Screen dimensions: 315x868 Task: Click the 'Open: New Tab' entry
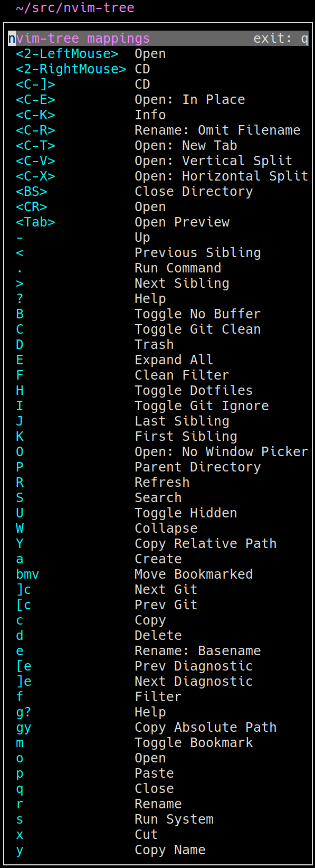(158, 146)
